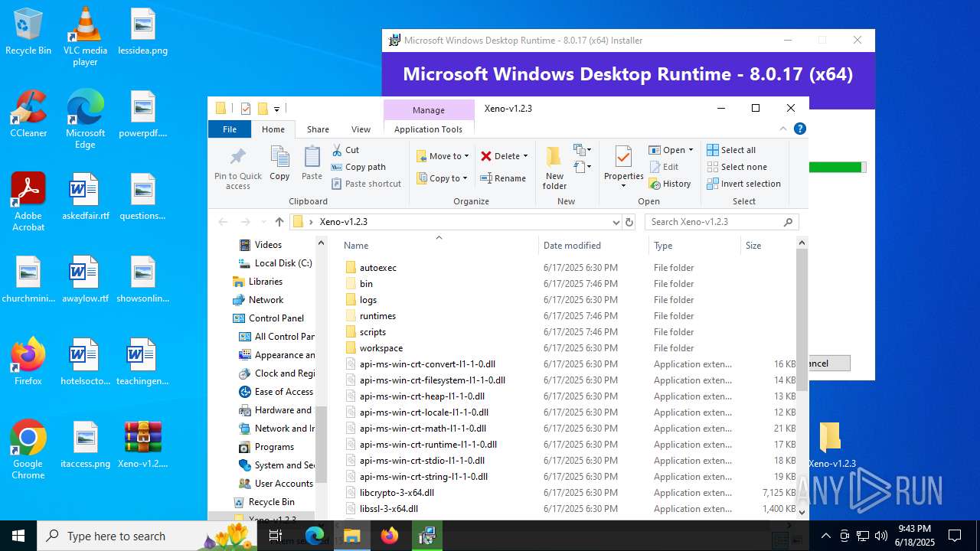Open the File menu tab

pos(230,129)
